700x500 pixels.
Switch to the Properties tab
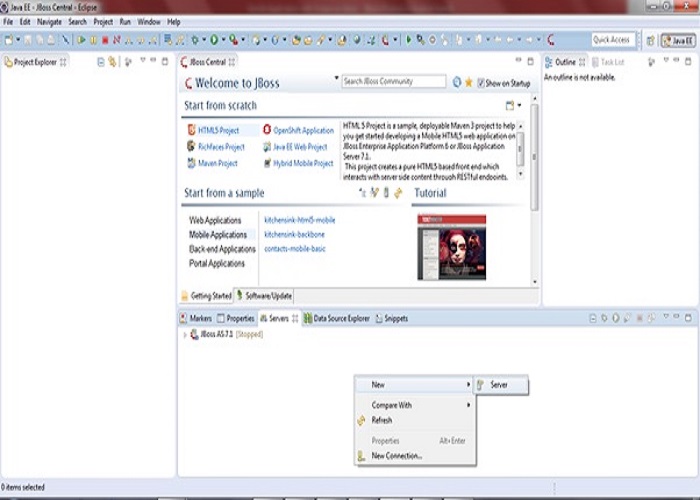(236, 318)
